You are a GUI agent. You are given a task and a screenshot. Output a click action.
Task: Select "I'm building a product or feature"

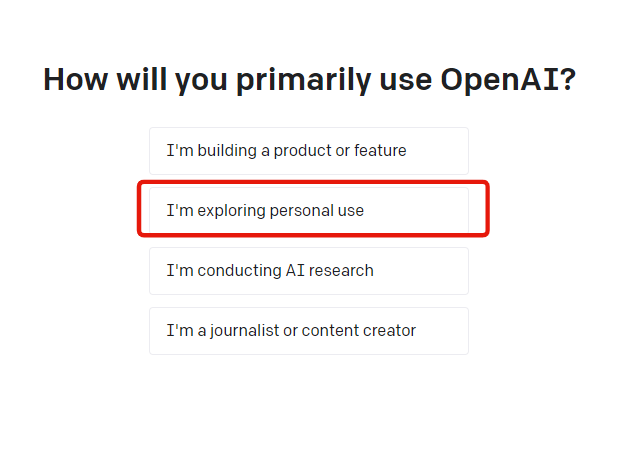[308, 151]
